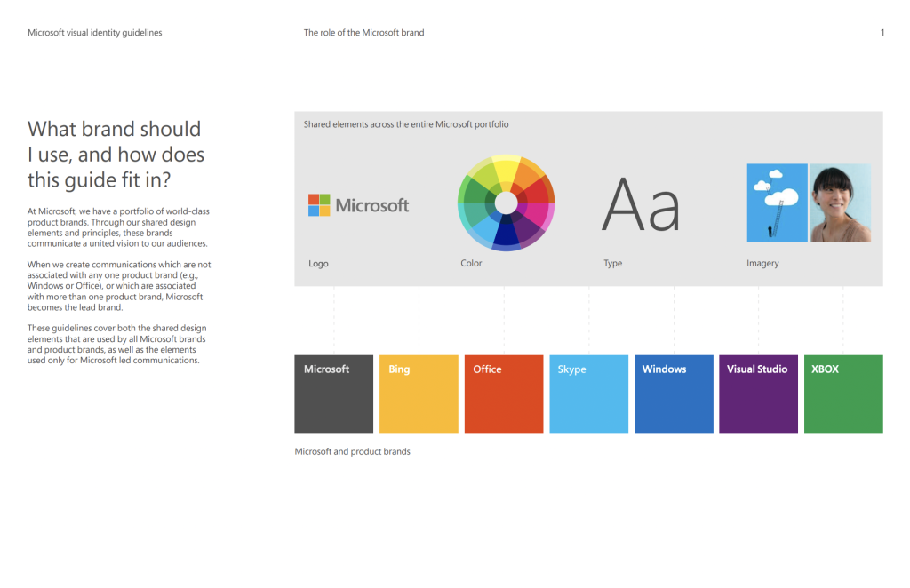The height and width of the screenshot is (588, 910).
Task: Select the light blue Skype brand tile
Action: tap(589, 394)
